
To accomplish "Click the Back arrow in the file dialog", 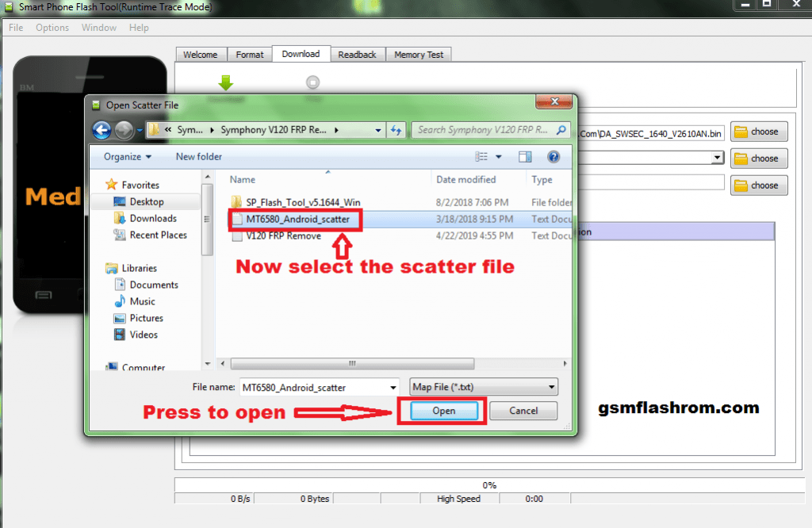I will (x=102, y=130).
